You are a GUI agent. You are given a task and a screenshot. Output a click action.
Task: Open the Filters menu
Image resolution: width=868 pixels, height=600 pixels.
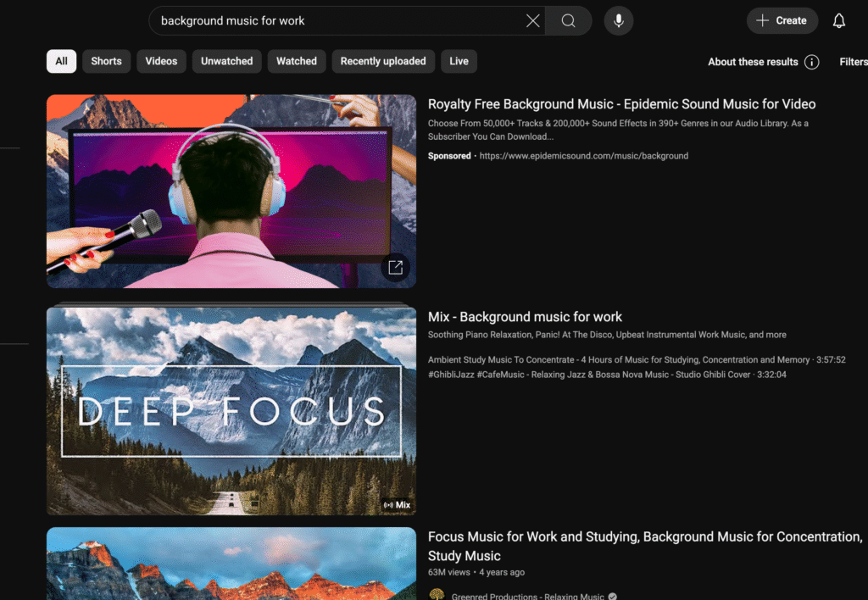click(x=853, y=62)
